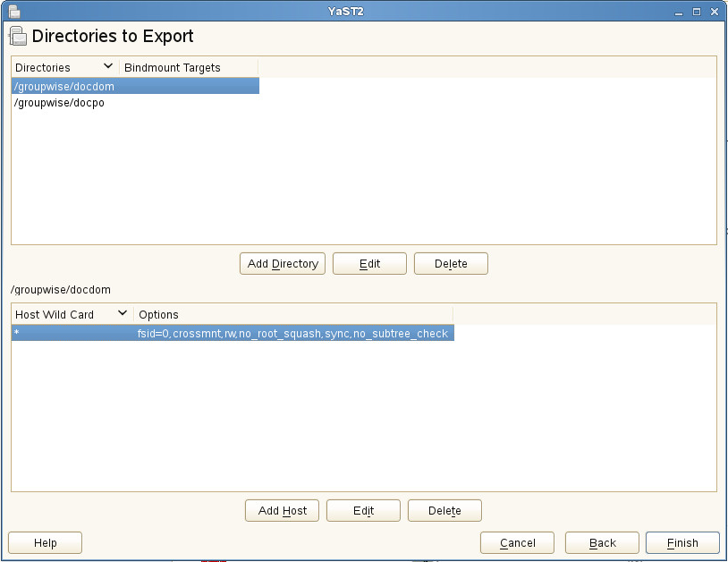Select the /groupwise/docpo directory row
The width and height of the screenshot is (728, 562).
coord(61,103)
